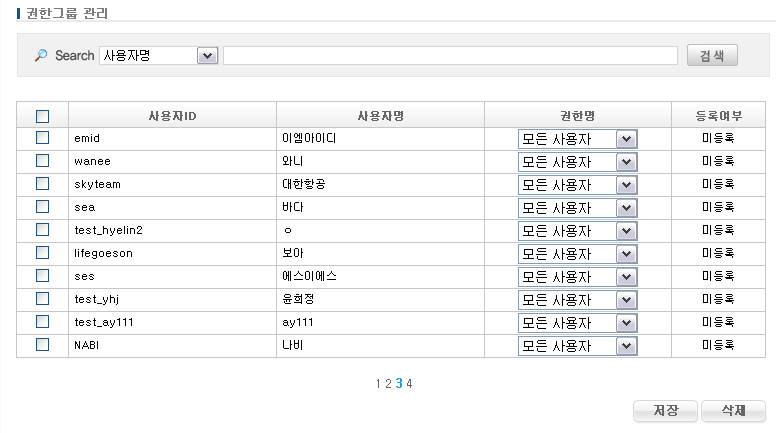Image resolution: width=779 pixels, height=433 pixels.
Task: Go to page 2
Action: tap(389, 383)
